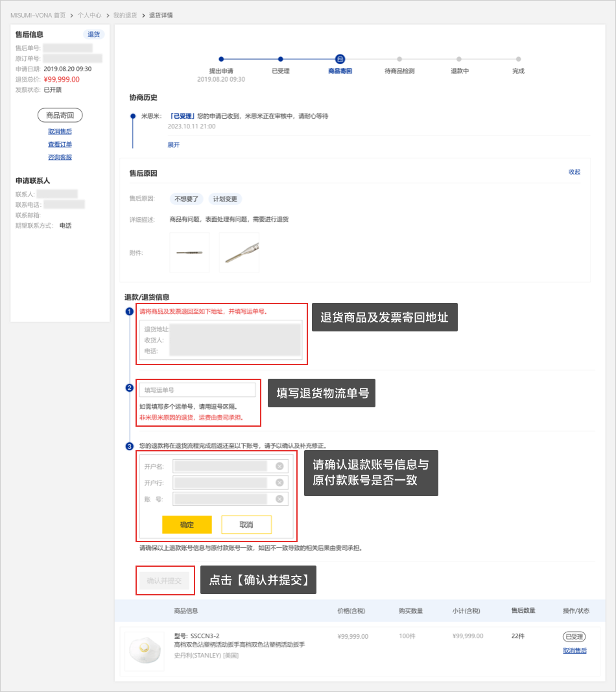Collapse the 售后原因 section with 收起
The height and width of the screenshot is (692, 616).
574,172
